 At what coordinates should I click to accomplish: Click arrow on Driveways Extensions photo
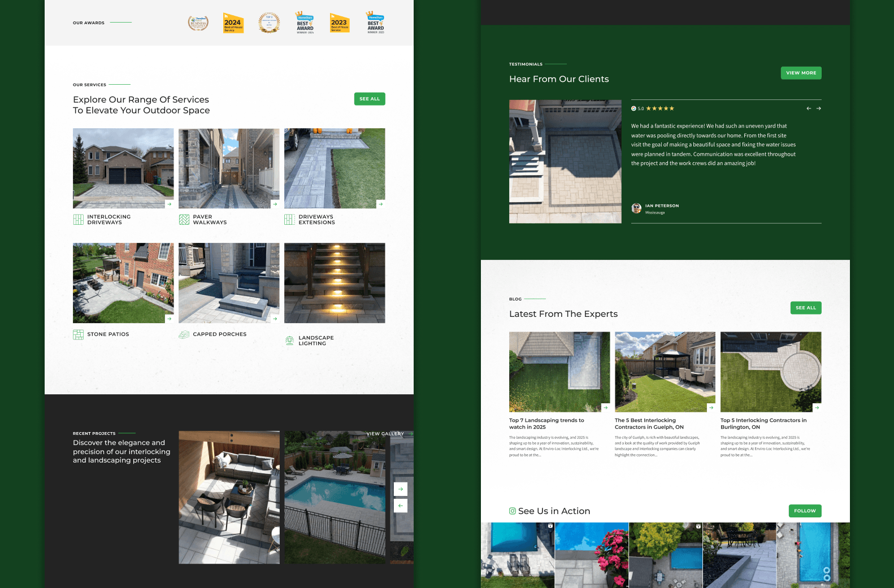coord(380,204)
